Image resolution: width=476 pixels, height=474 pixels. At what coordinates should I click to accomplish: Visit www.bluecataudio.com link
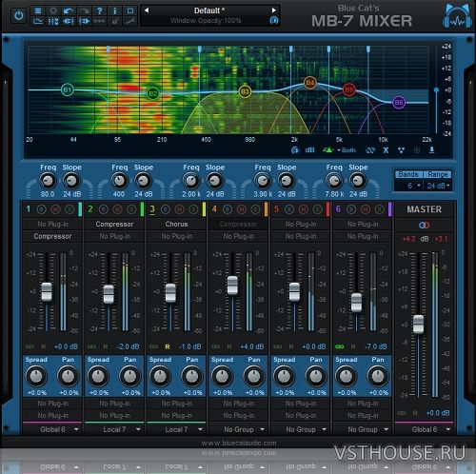[239, 443]
